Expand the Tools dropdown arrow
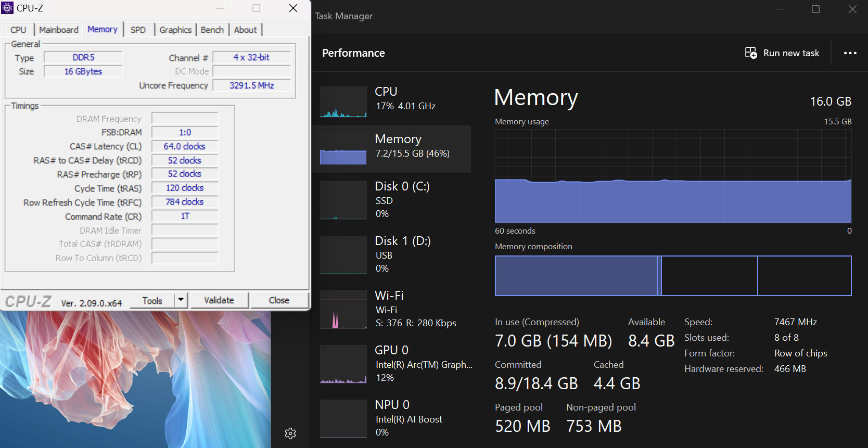This screenshot has height=448, width=868. (181, 300)
